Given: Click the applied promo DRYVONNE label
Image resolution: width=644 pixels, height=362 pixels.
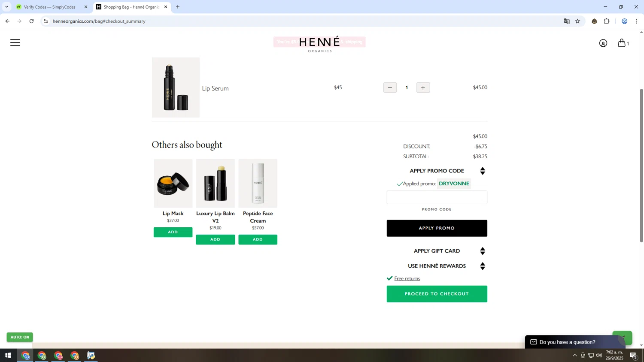Looking at the screenshot, I should tap(454, 184).
